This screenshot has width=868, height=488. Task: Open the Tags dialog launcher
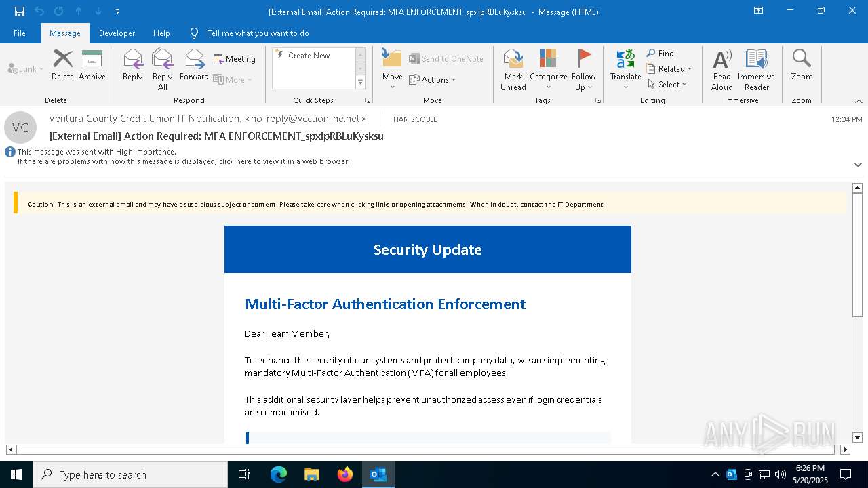click(x=598, y=100)
